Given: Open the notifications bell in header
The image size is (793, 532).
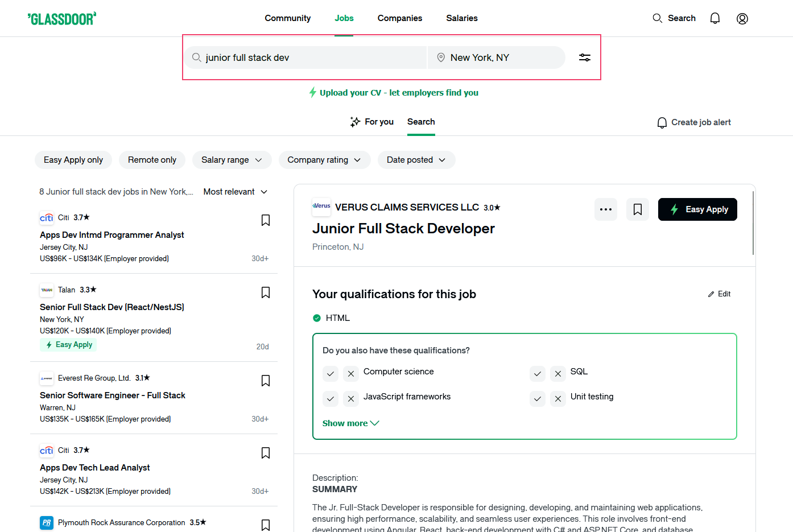Looking at the screenshot, I should tap(715, 18).
